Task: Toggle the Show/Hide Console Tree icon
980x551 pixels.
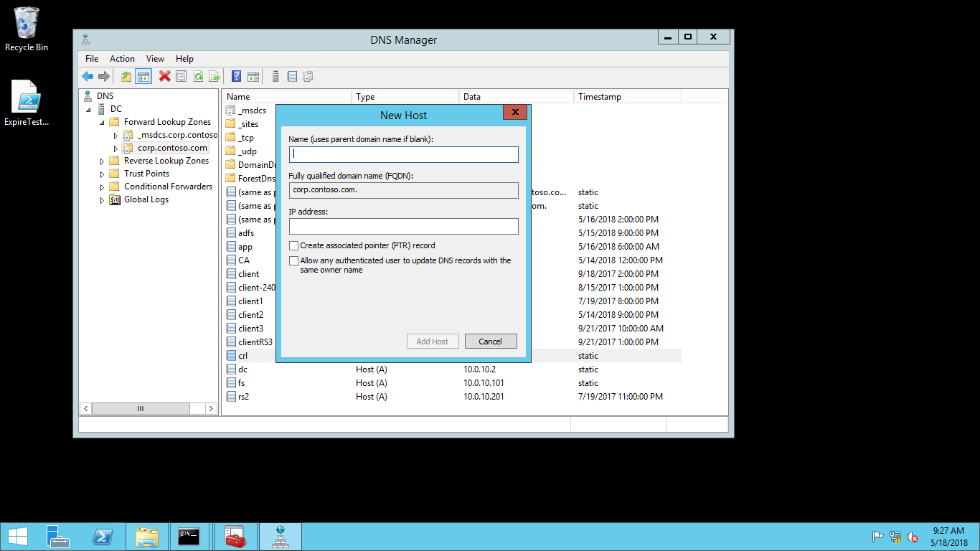Action: (x=143, y=76)
